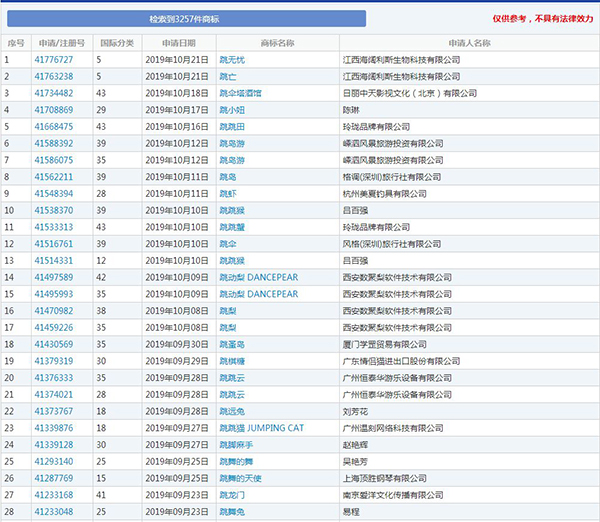The image size is (600, 522).
Task: Open application number 41379319
Action: point(54,361)
